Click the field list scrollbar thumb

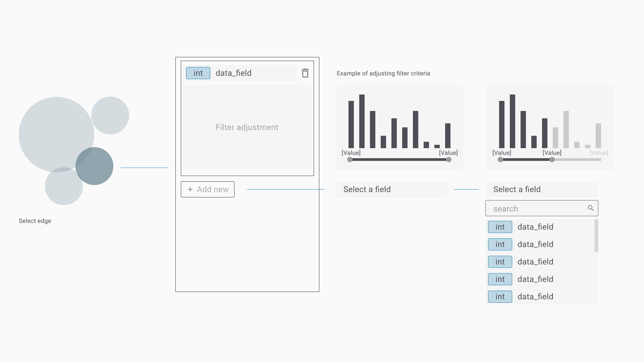coord(596,235)
